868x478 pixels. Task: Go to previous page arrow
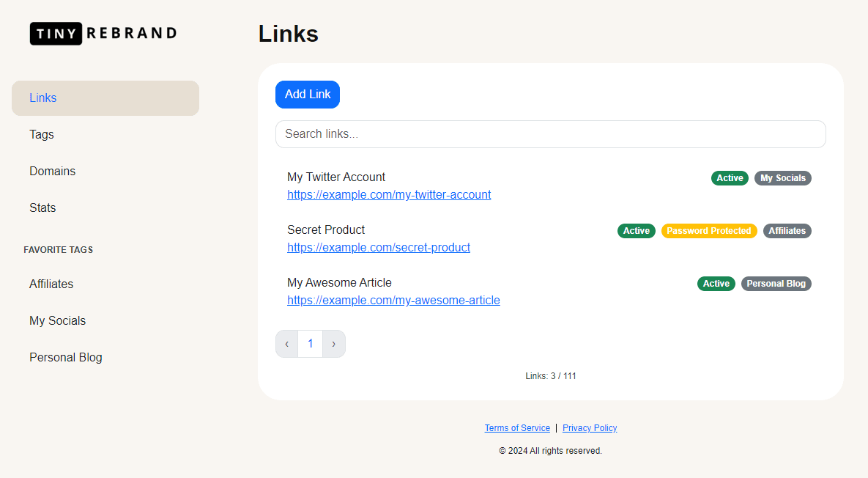(x=286, y=344)
